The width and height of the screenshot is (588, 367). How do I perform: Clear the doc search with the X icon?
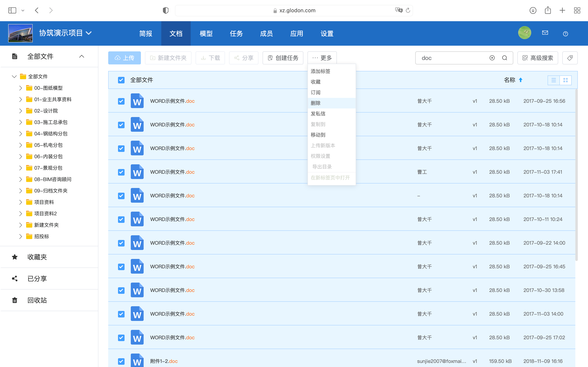coord(492,58)
